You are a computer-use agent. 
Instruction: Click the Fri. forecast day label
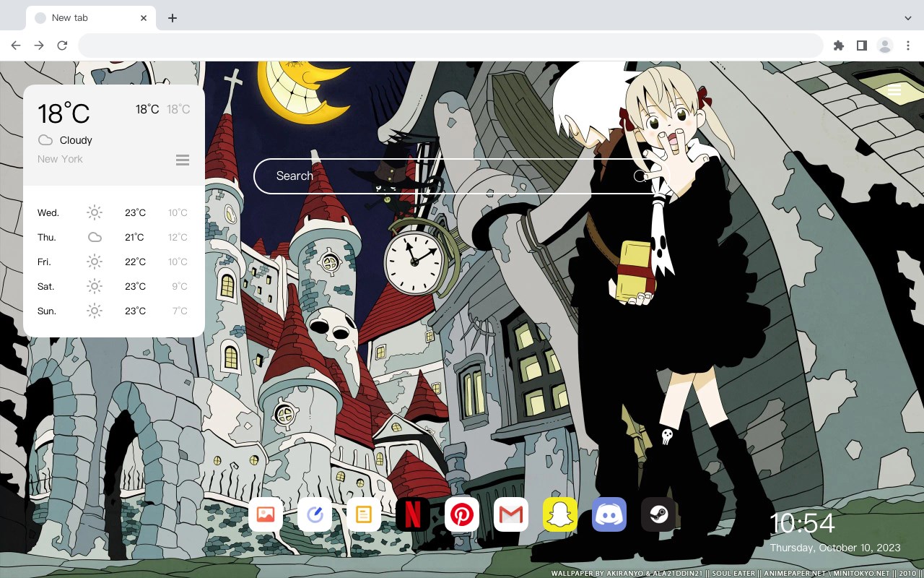(44, 262)
